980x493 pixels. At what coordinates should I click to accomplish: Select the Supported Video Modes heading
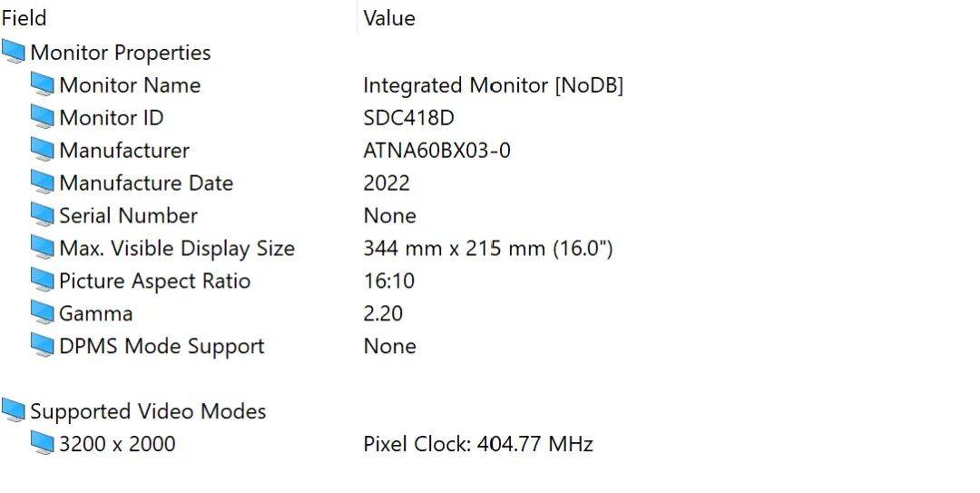click(x=148, y=411)
